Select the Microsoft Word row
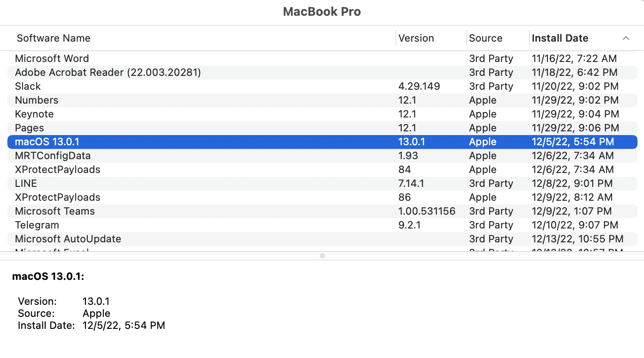Viewport: 644px width, 358px height. [322, 59]
